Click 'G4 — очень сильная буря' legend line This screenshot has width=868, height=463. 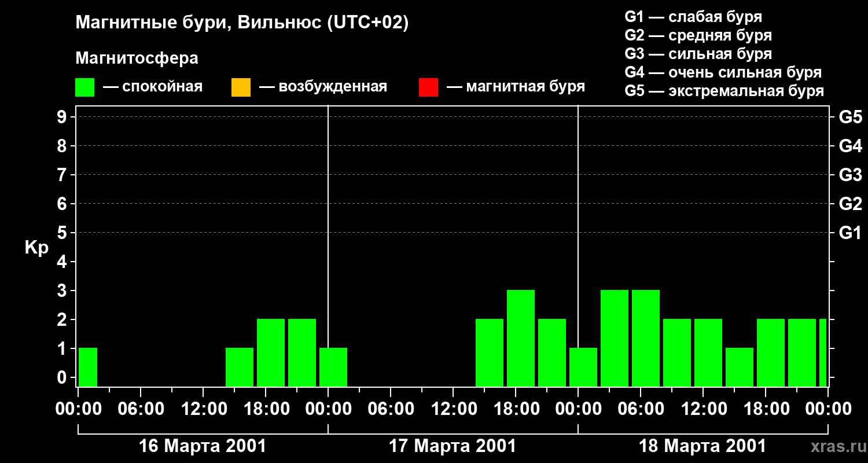(x=723, y=72)
